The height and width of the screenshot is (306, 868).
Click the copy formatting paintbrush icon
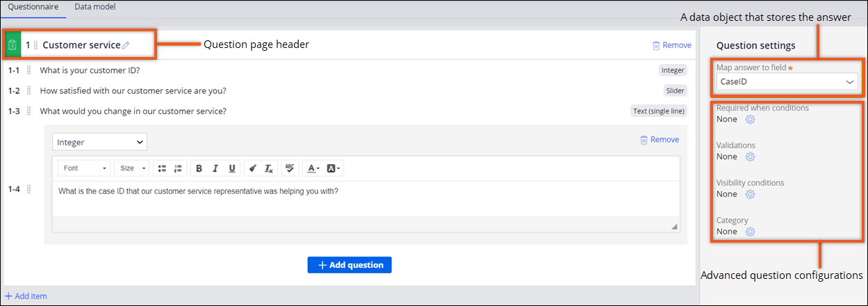point(252,168)
